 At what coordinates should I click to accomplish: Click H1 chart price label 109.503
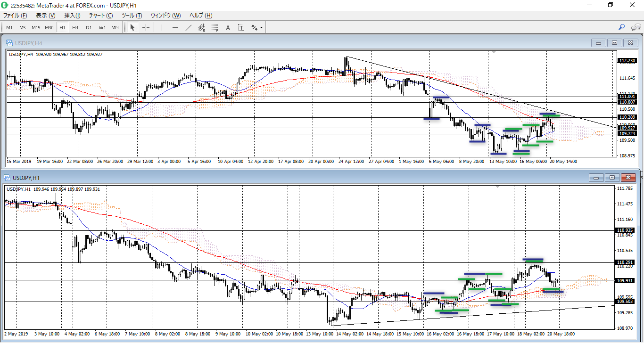625,302
